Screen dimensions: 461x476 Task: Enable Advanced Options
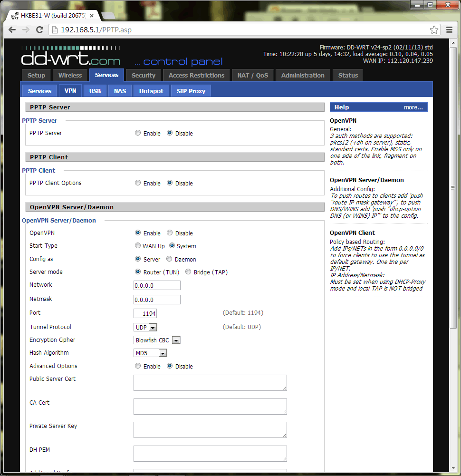[x=138, y=366]
